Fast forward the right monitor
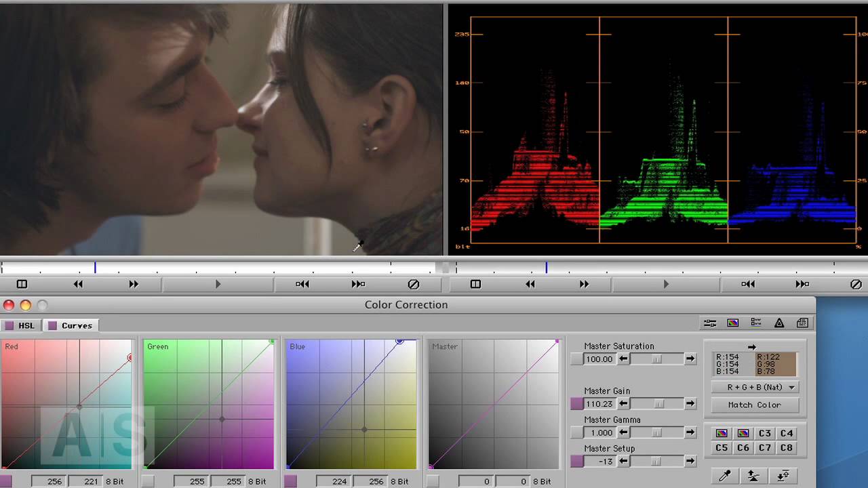 pyautogui.click(x=584, y=284)
